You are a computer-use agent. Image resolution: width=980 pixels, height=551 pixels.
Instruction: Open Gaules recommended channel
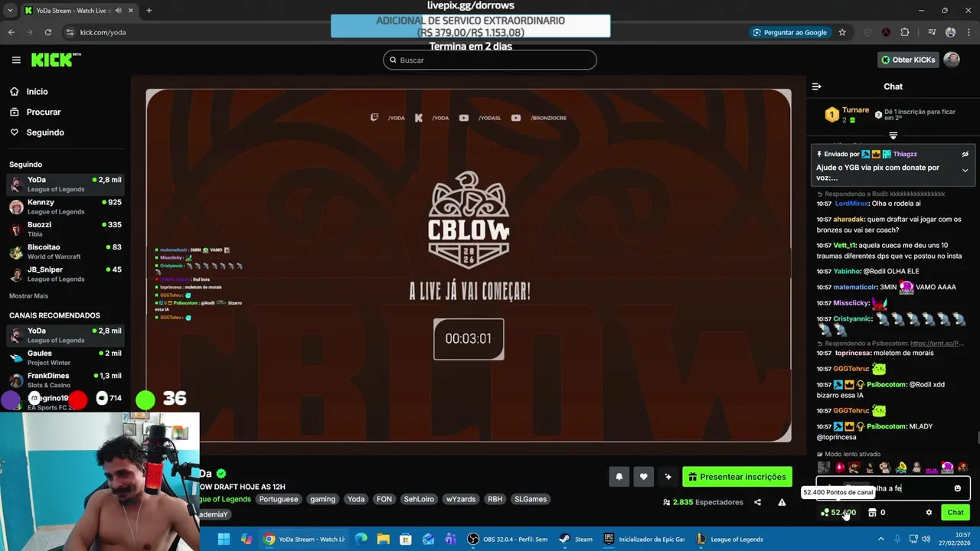click(x=65, y=357)
